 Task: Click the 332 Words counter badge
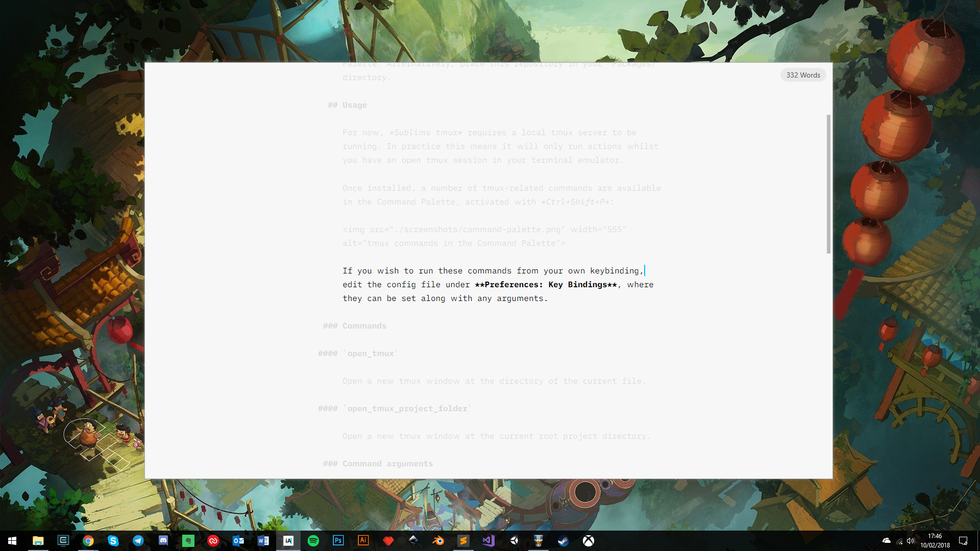click(x=803, y=75)
